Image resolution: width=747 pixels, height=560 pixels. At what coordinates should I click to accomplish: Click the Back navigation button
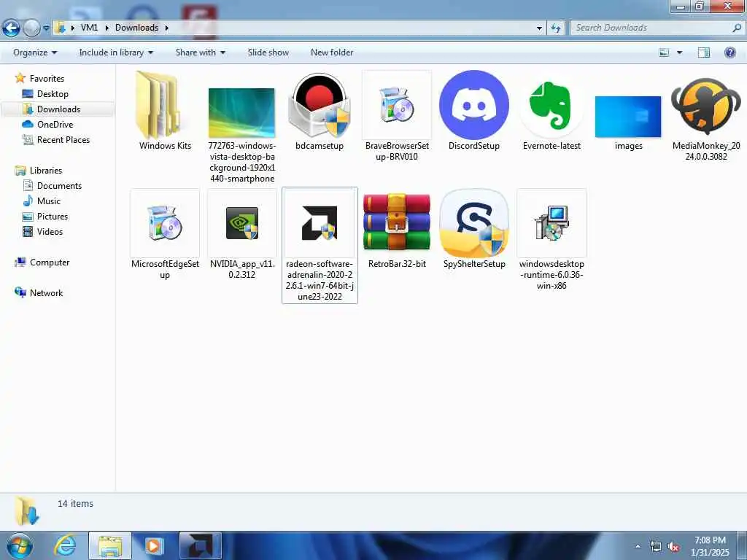pos(11,28)
